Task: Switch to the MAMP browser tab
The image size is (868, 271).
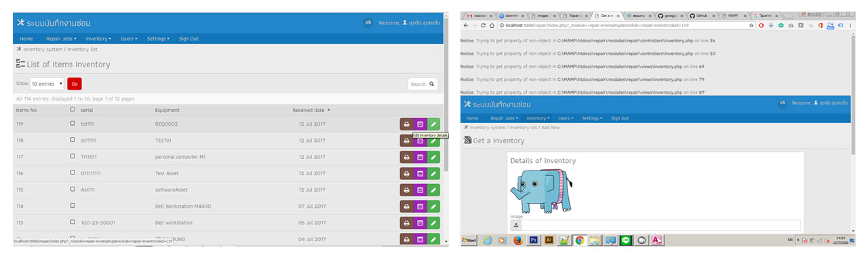Action: tap(734, 15)
